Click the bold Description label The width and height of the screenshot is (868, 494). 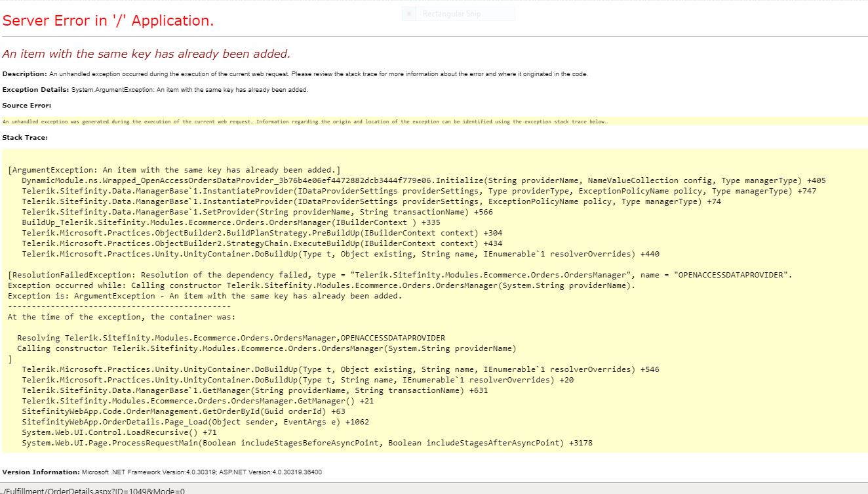(25, 74)
